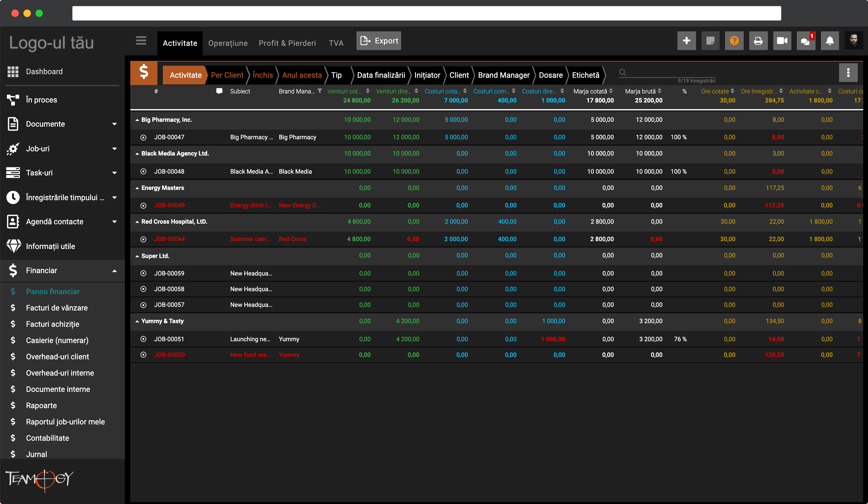Select the JOB-00047 row radio button
This screenshot has width=868, height=504.
coord(143,137)
